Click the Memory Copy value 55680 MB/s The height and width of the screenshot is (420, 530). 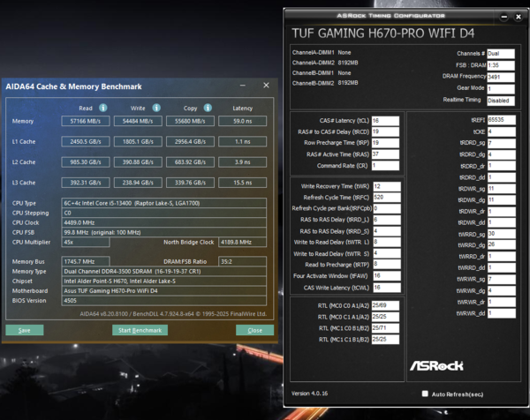click(x=190, y=121)
